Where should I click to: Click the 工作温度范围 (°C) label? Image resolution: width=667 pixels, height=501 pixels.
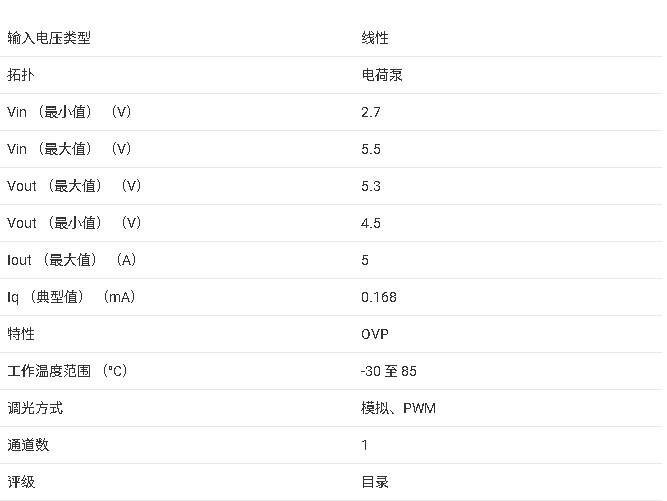click(67, 371)
